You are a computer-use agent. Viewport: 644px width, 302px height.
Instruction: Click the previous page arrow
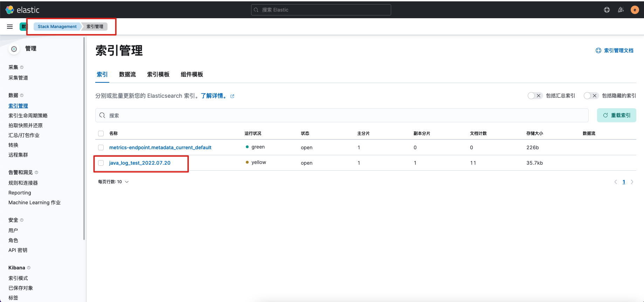click(616, 182)
